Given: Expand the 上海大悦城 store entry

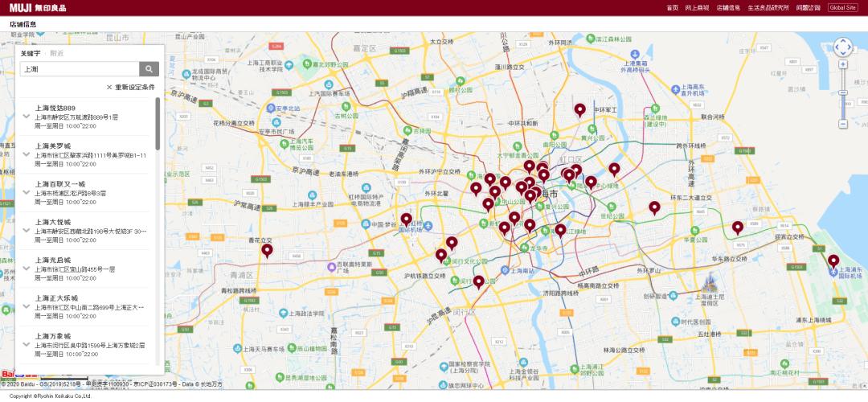Looking at the screenshot, I should pos(26,231).
